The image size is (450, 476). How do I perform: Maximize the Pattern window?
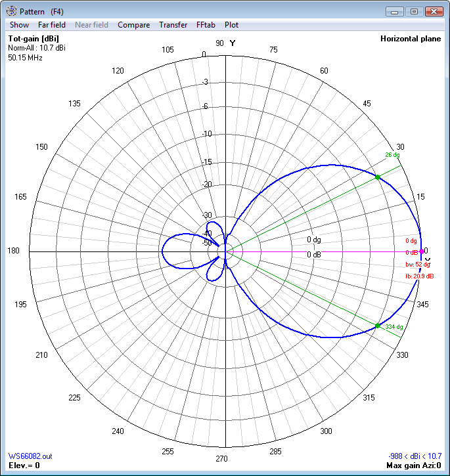point(414,12)
